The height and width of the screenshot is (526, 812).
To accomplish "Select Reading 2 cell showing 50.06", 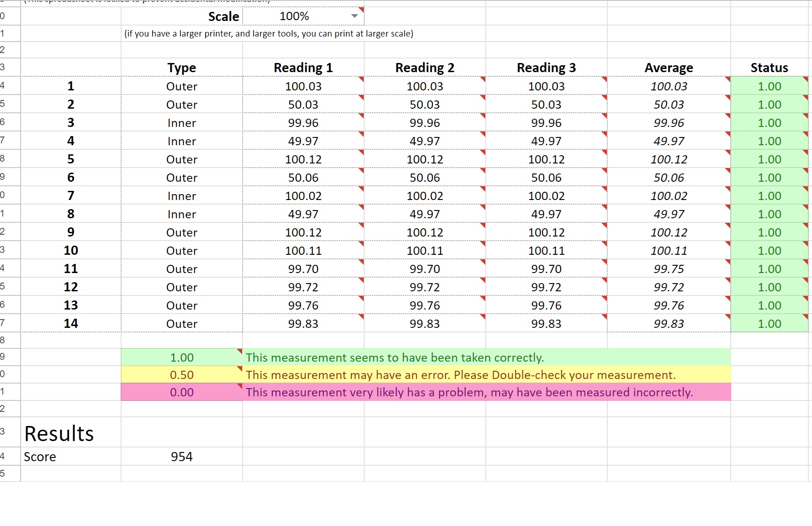I will (425, 177).
